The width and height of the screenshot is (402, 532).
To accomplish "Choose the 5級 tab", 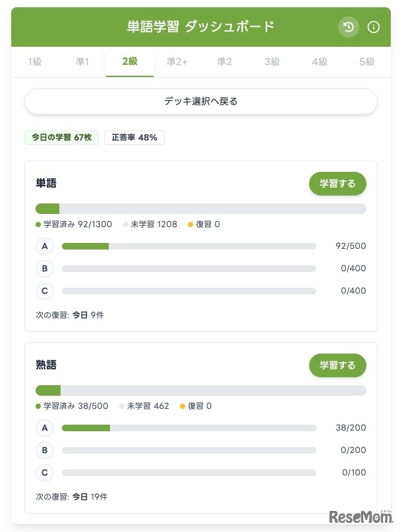I will pos(367,62).
